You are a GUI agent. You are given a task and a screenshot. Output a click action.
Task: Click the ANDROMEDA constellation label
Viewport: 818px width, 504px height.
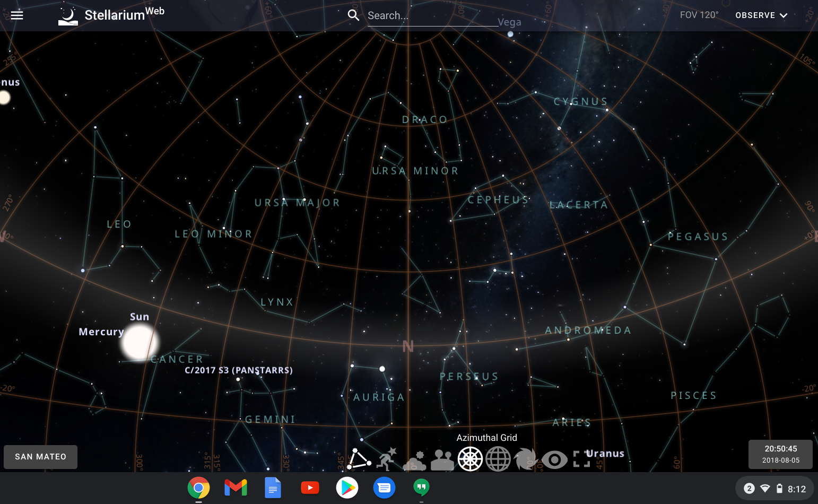click(588, 331)
